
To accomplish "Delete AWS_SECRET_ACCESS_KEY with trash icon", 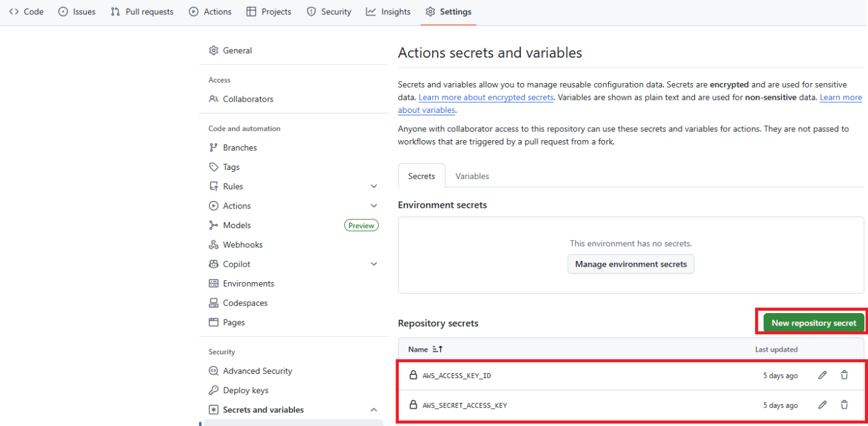I will [x=844, y=405].
